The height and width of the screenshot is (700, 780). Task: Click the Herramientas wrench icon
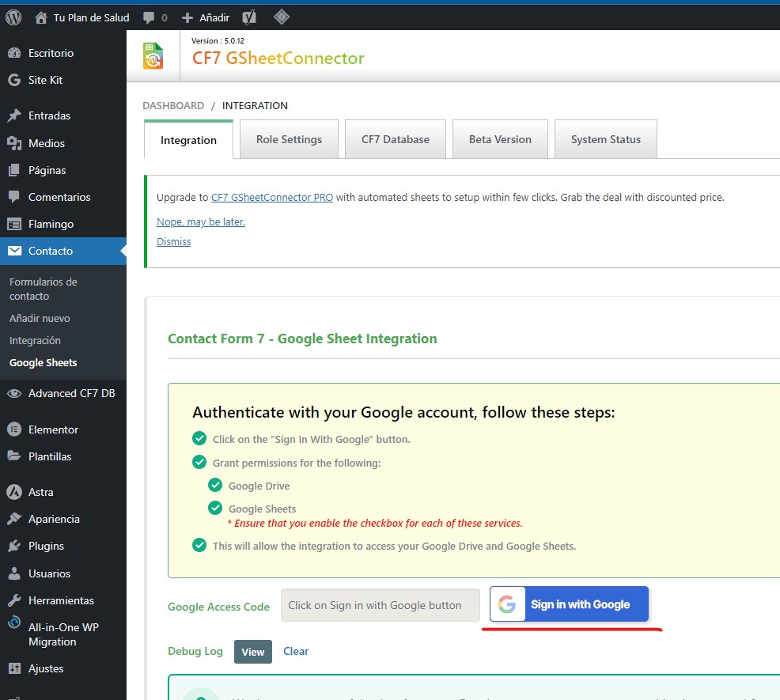point(14,600)
